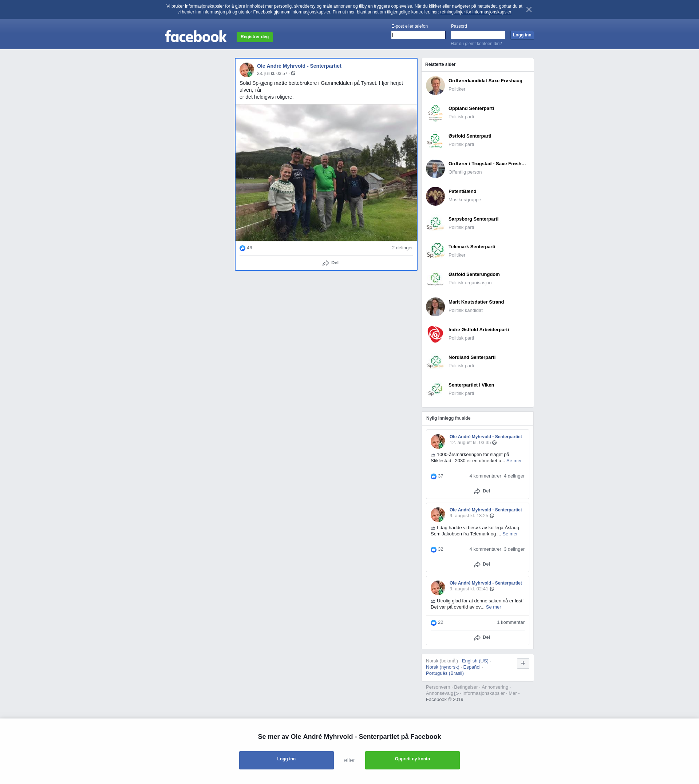Viewport: 699px width, 784px height.
Task: Click the Facebook logo
Action: pyautogui.click(x=196, y=36)
